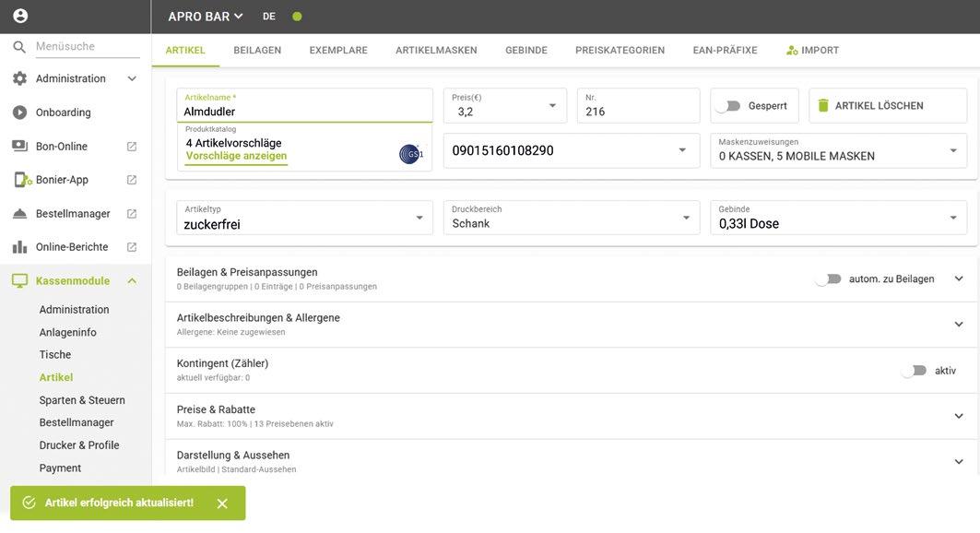Click the Vorschläge anzeigen link

click(236, 157)
